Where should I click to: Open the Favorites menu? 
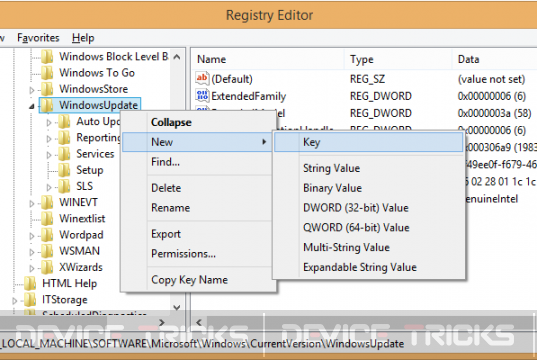pyautogui.click(x=38, y=38)
